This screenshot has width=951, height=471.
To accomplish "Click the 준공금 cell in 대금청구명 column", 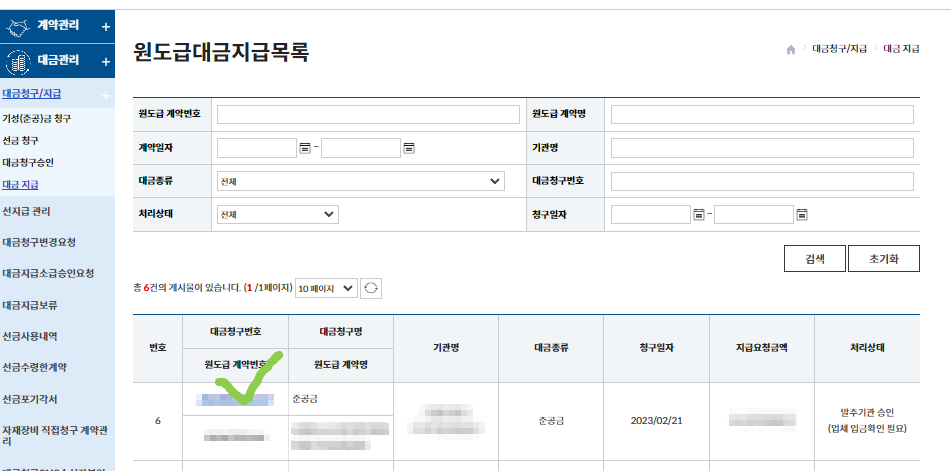I will pyautogui.click(x=304, y=399).
